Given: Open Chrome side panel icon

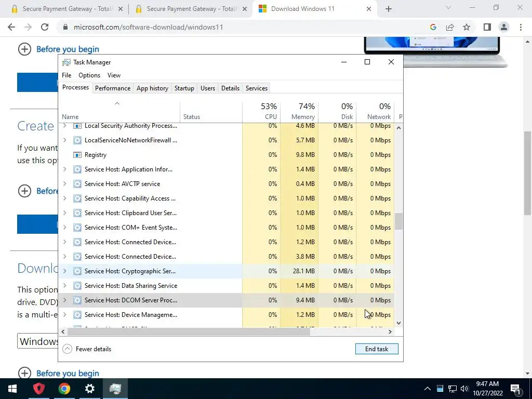Looking at the screenshot, I should 487,27.
